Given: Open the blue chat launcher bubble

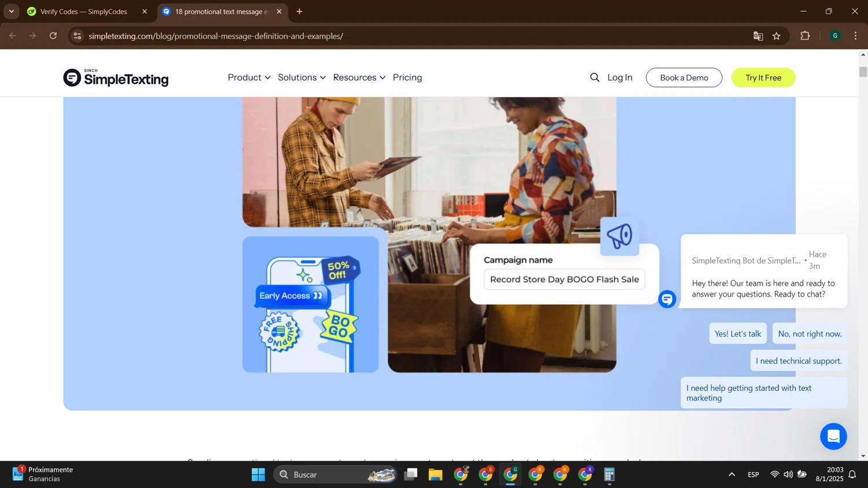Looking at the screenshot, I should coord(833,437).
